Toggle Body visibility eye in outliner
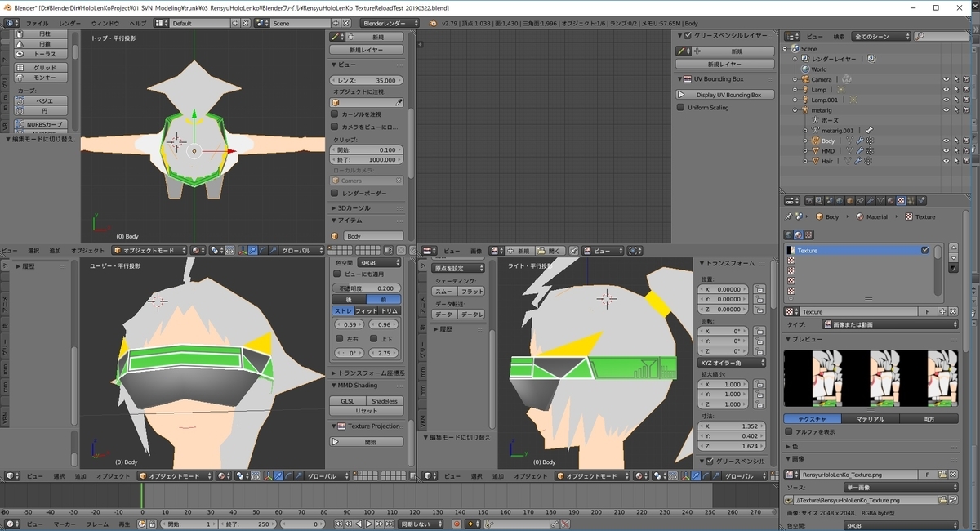The height and width of the screenshot is (531, 980). click(947, 141)
